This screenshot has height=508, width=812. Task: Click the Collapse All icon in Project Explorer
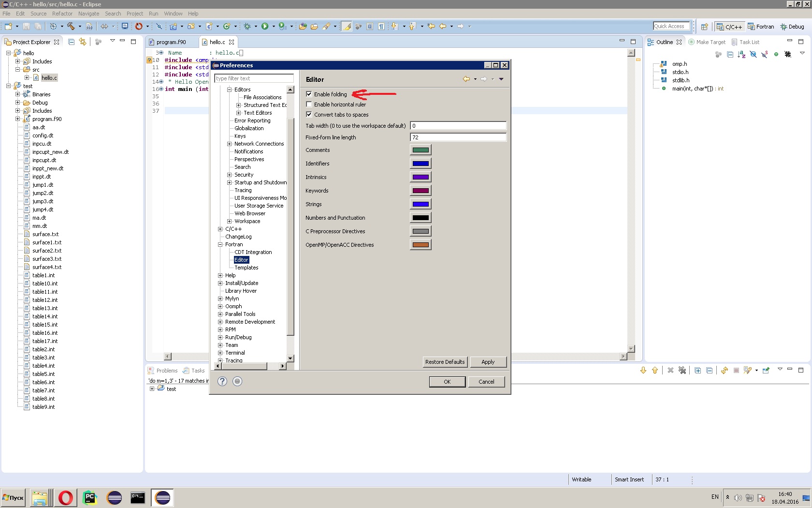(x=72, y=42)
